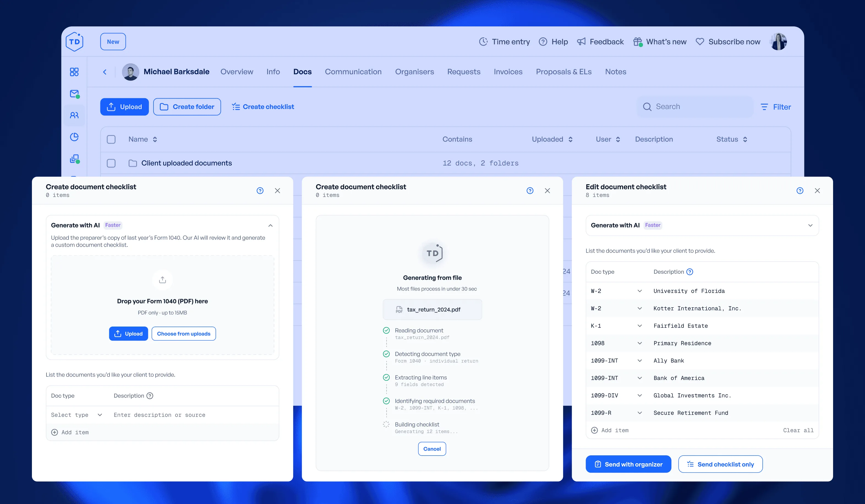Viewport: 865px width, 504px height.
Task: Open Filter in documents toolbar
Action: click(775, 107)
